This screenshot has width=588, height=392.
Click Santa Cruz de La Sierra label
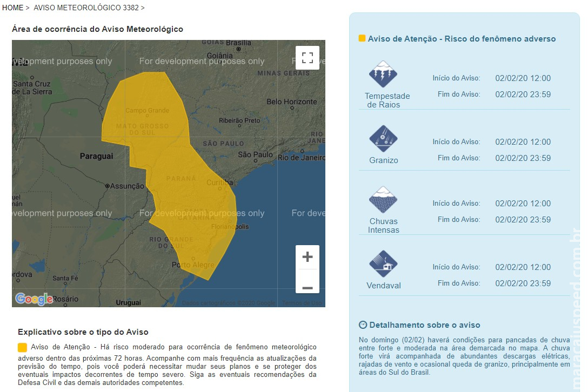click(x=32, y=87)
